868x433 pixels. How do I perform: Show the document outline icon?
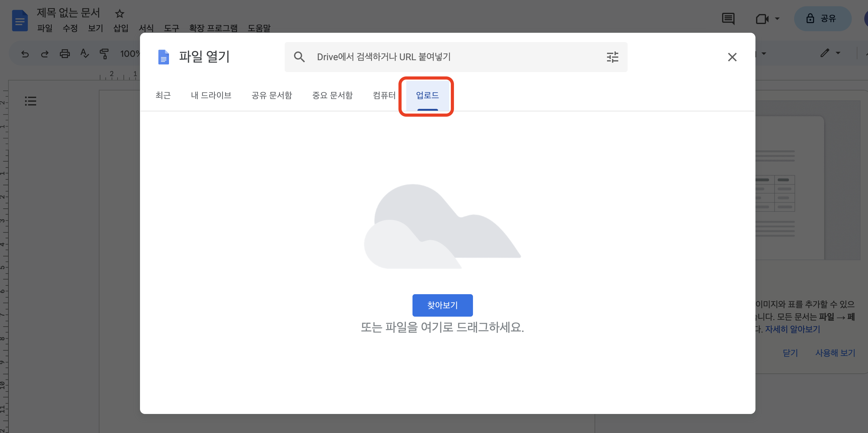pyautogui.click(x=30, y=101)
